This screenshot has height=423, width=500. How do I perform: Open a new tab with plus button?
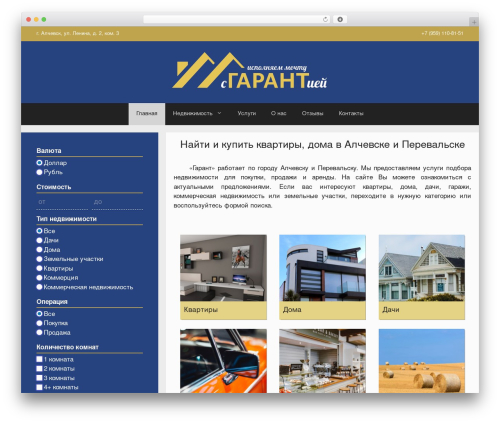[474, 22]
